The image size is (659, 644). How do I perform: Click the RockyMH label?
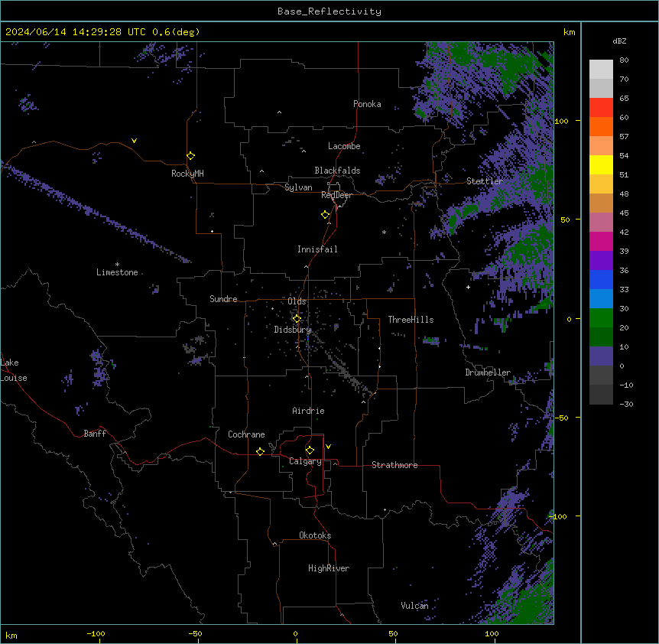point(187,174)
